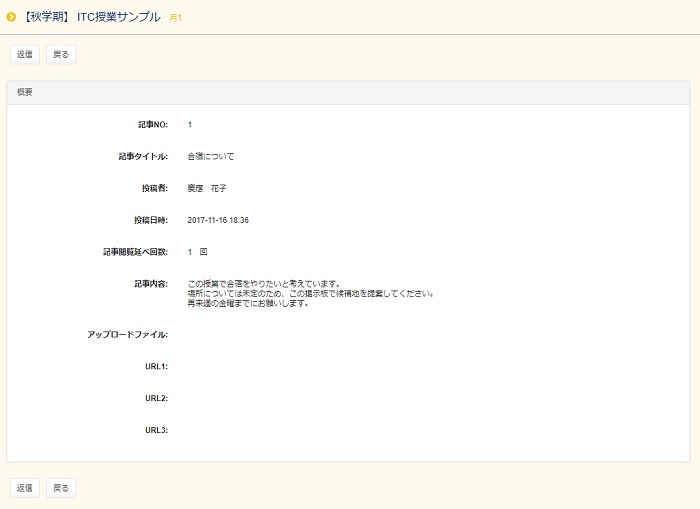Click the top 戻る button
700x509 pixels.
point(61,54)
